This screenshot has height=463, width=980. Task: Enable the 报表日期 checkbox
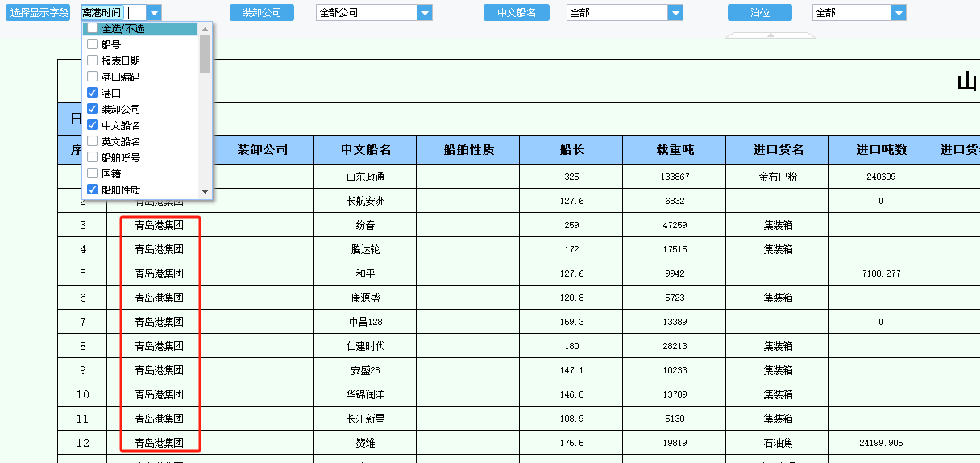(x=92, y=60)
